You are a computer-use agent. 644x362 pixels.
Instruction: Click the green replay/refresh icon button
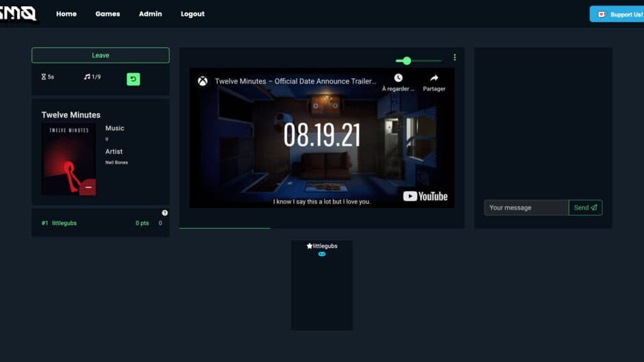(133, 79)
